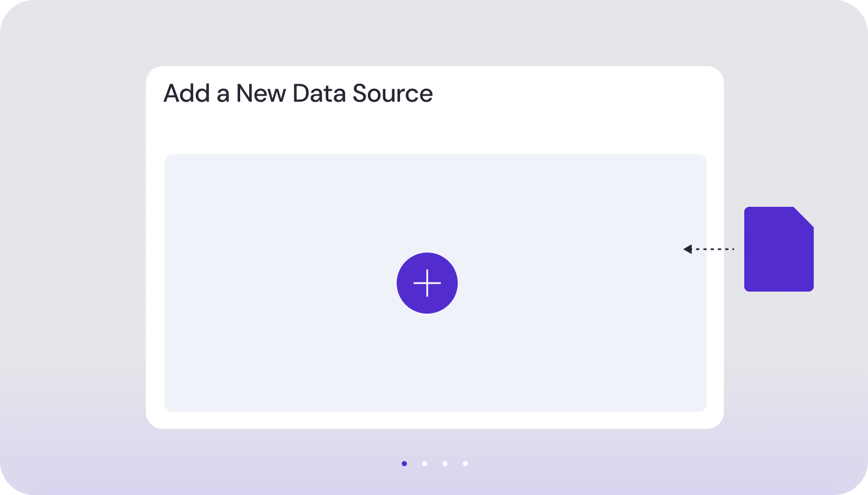This screenshot has width=868, height=495.
Task: Click the word 'Source' in the title
Action: click(x=393, y=93)
